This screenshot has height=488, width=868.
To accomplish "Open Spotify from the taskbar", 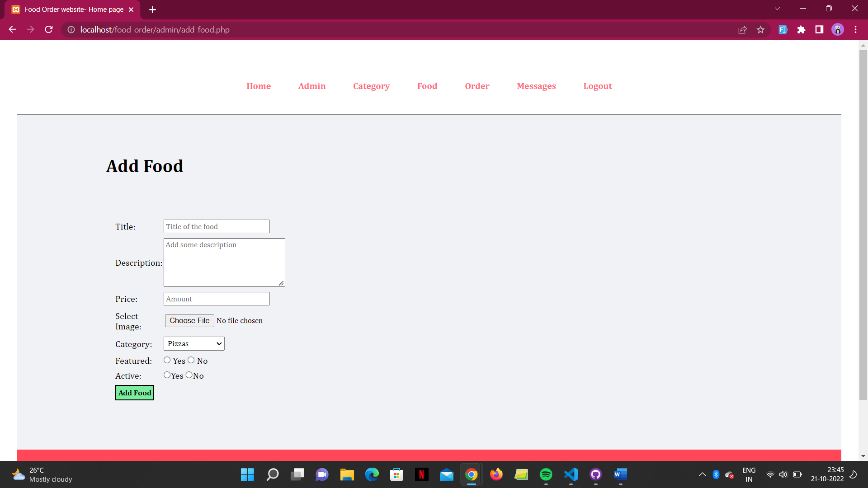I will coord(546,474).
